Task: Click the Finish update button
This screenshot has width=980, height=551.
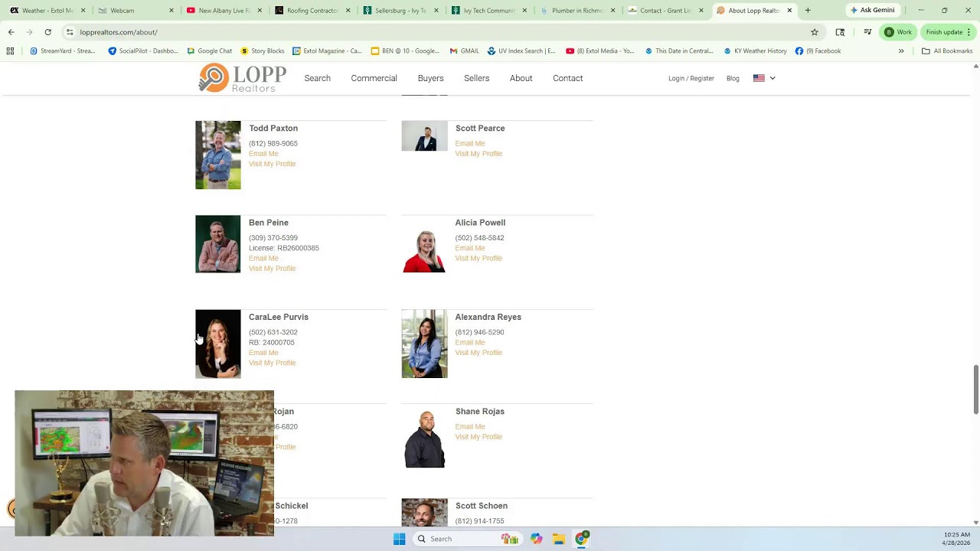Action: coord(948,32)
